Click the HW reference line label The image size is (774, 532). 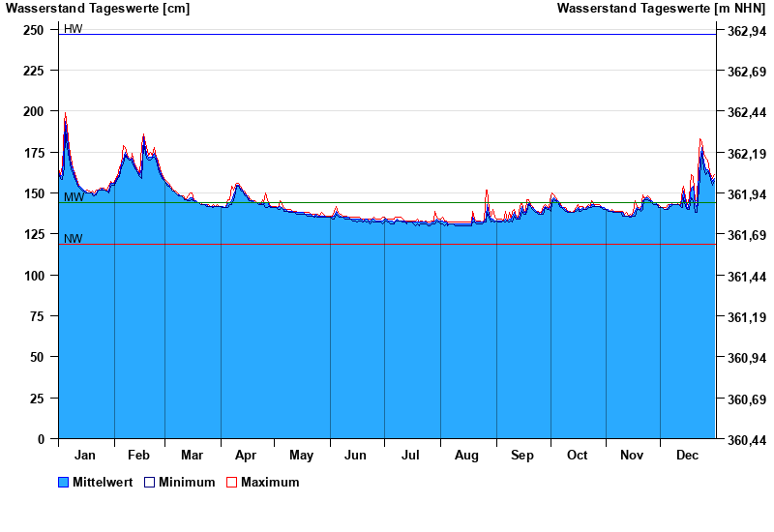[x=73, y=29]
